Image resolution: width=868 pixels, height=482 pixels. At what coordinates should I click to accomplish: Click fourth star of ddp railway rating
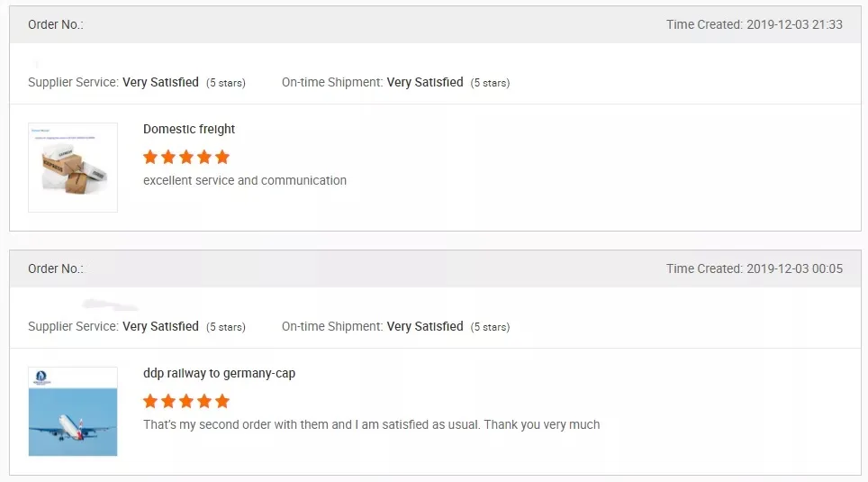pyautogui.click(x=204, y=401)
